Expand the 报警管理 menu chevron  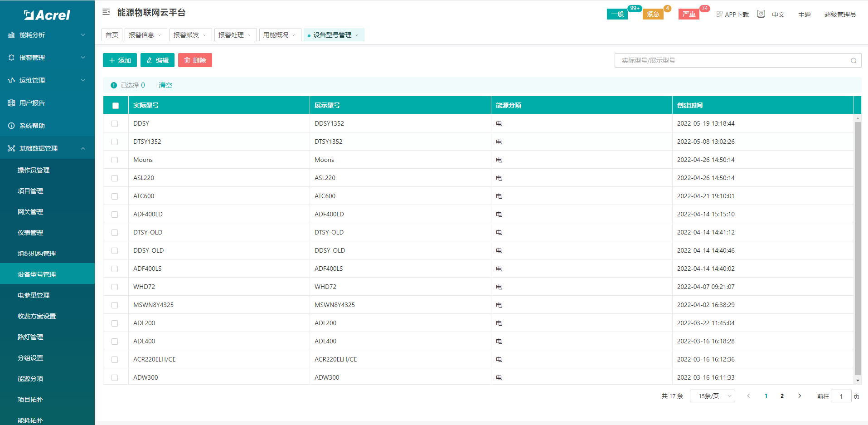[83, 58]
